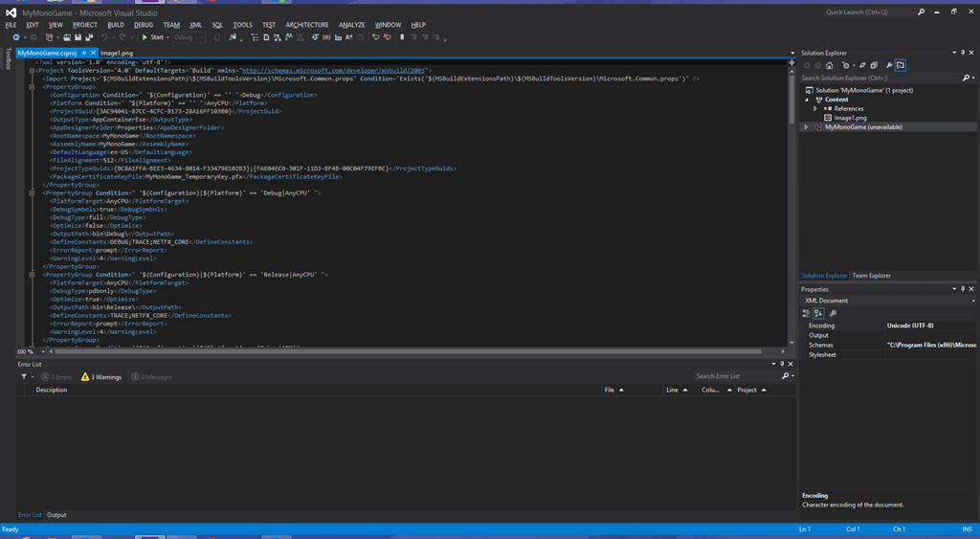Click the Search Error List field
This screenshot has height=539, width=980.
(738, 376)
